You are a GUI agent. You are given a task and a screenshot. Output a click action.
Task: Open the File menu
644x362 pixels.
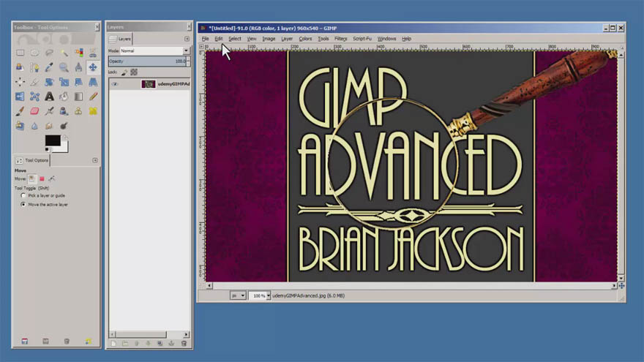(206, 39)
